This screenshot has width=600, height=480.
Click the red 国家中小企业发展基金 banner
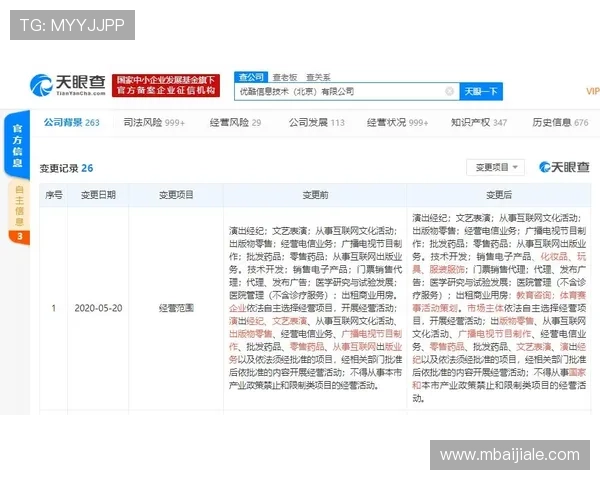click(166, 85)
